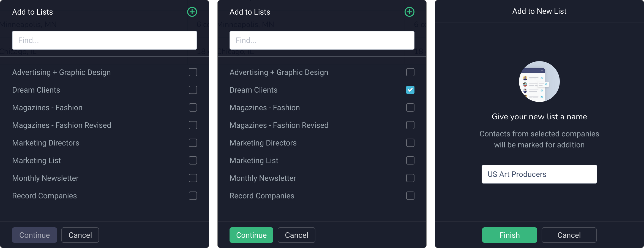Check Record Companies in middle panel
644x248 pixels.
coord(410,196)
